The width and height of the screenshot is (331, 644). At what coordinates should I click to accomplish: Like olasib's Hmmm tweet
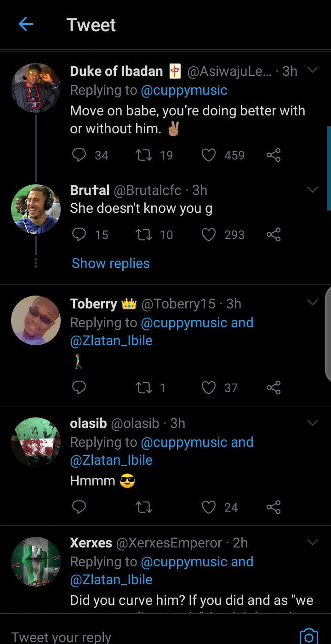209,507
